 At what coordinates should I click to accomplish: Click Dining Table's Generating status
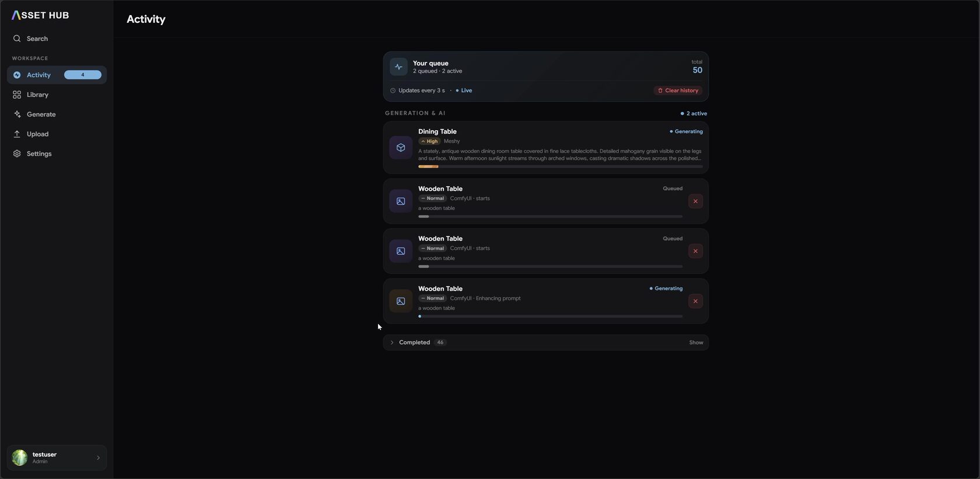686,131
